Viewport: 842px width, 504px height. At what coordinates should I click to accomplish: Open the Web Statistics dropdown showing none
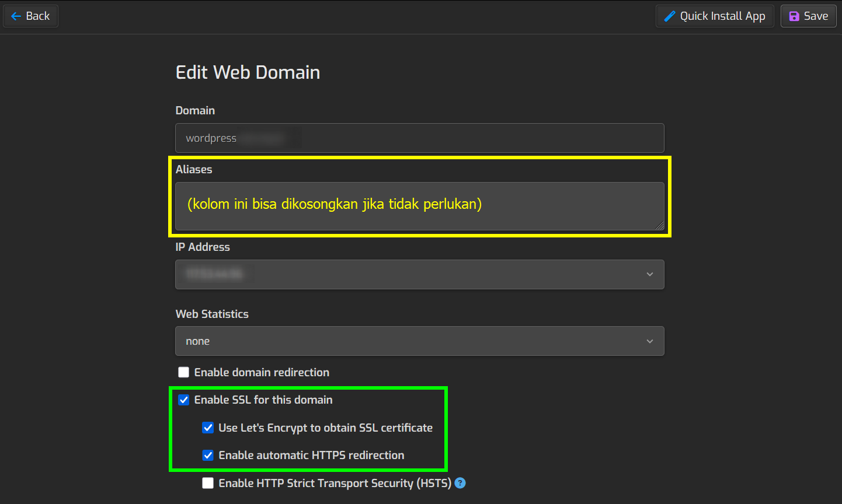pyautogui.click(x=419, y=341)
